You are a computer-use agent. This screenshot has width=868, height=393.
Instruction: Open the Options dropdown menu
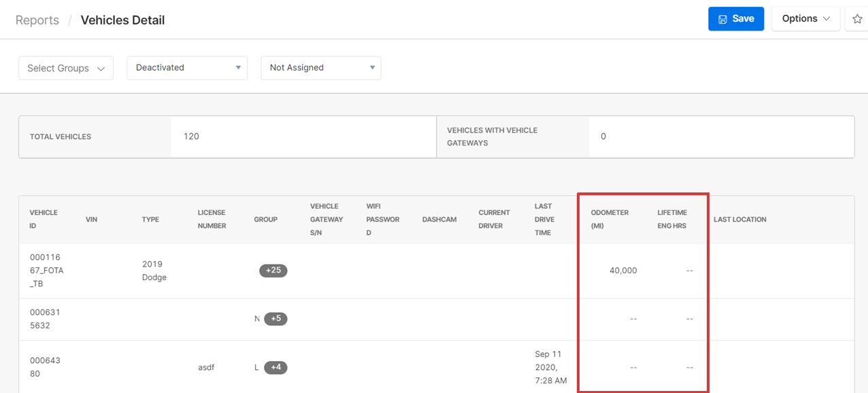(x=806, y=19)
